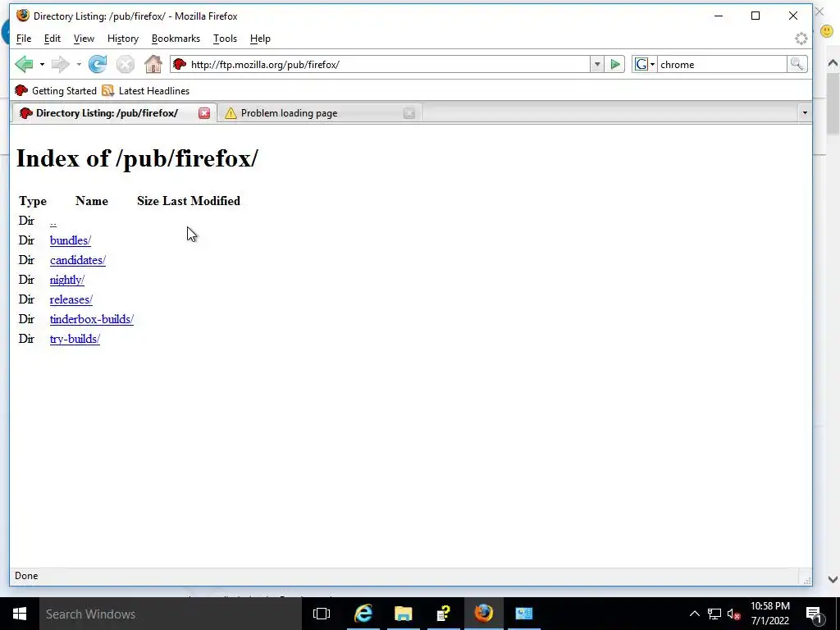The height and width of the screenshot is (630, 840).
Task: Open the blue window taskbar app
Action: click(x=524, y=614)
